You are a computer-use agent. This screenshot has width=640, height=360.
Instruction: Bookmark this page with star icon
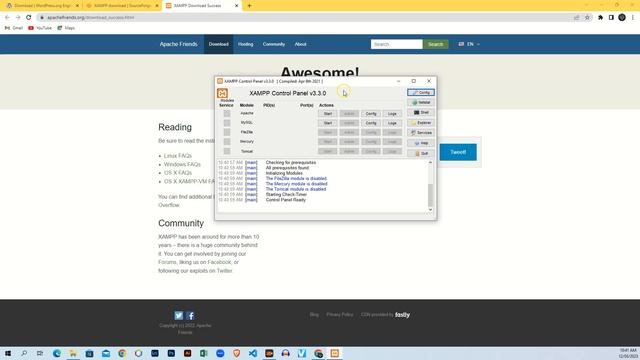(x=587, y=18)
